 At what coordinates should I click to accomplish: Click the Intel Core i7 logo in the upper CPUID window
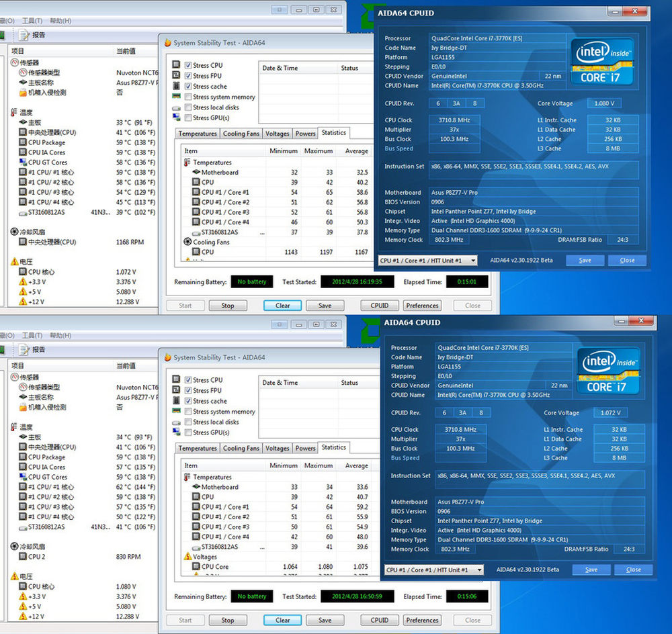(602, 61)
